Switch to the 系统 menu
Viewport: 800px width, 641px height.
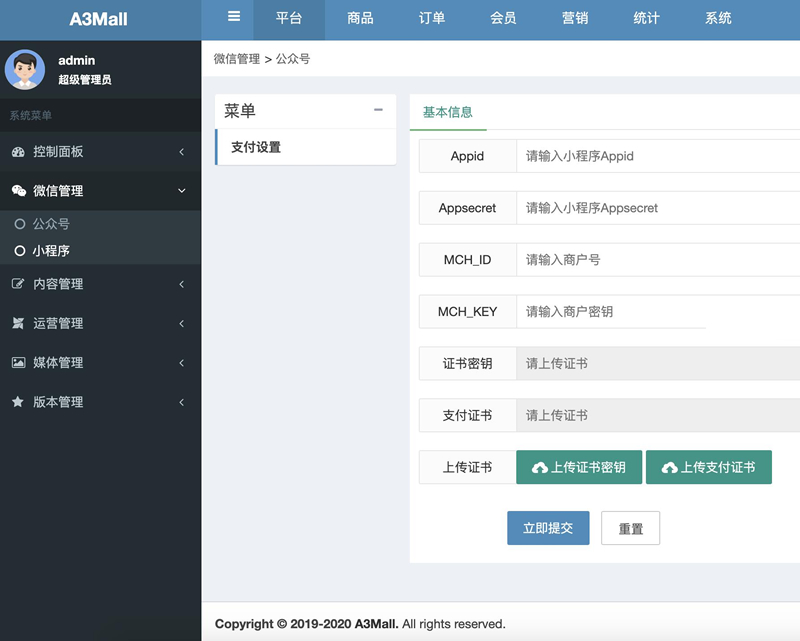717,19
